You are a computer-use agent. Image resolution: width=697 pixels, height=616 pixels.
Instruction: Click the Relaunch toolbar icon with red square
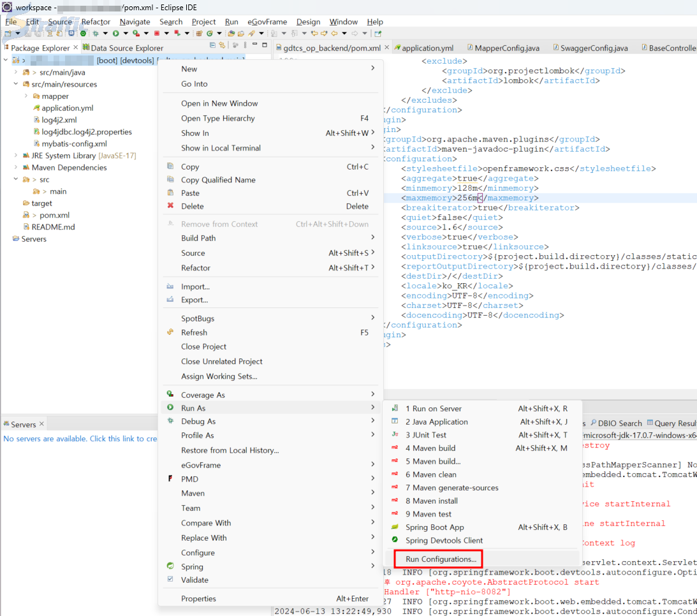177,33
